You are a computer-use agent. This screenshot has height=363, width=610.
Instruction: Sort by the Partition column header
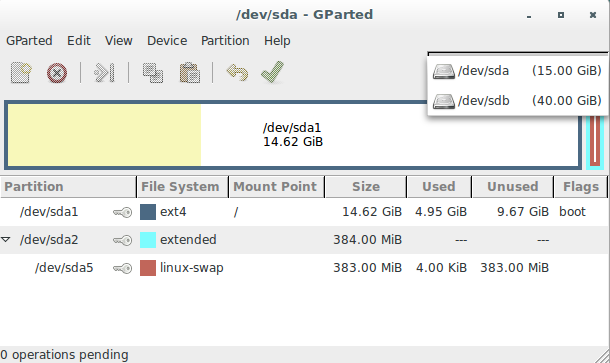click(68, 187)
